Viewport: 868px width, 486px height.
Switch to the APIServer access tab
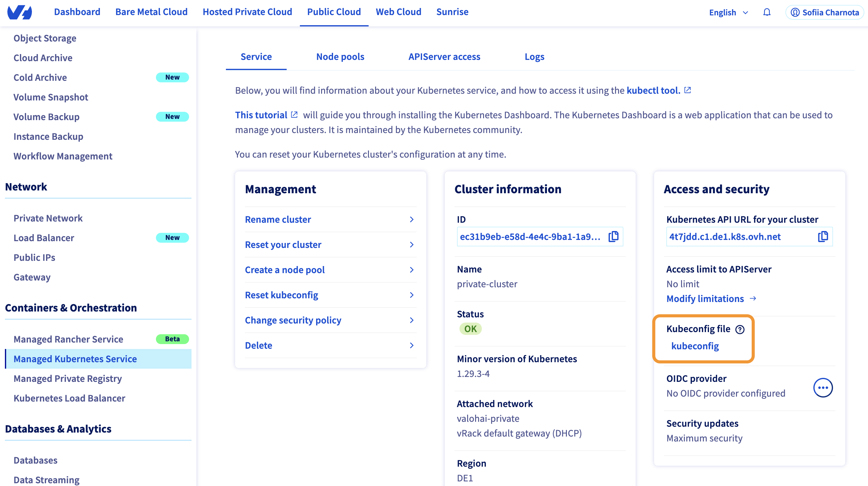click(444, 57)
